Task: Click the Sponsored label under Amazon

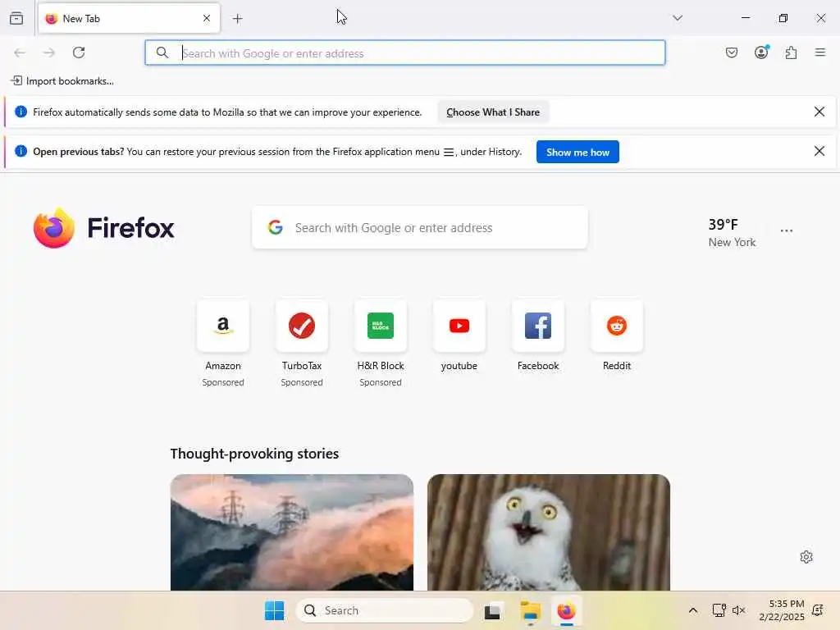Action: 223,382
